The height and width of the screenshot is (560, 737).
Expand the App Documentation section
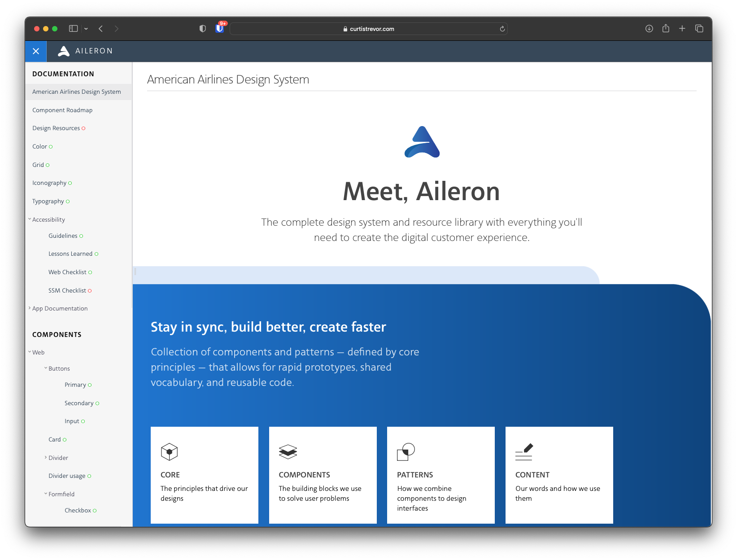tap(30, 308)
